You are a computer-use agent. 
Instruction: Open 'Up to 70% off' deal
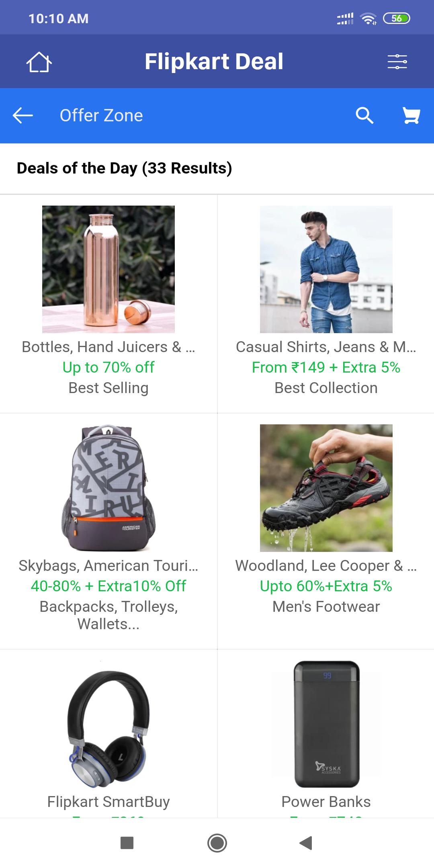click(x=108, y=367)
